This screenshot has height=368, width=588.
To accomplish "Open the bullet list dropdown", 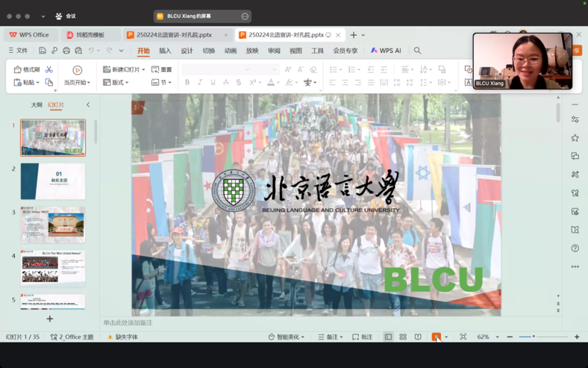I will pyautogui.click(x=340, y=70).
